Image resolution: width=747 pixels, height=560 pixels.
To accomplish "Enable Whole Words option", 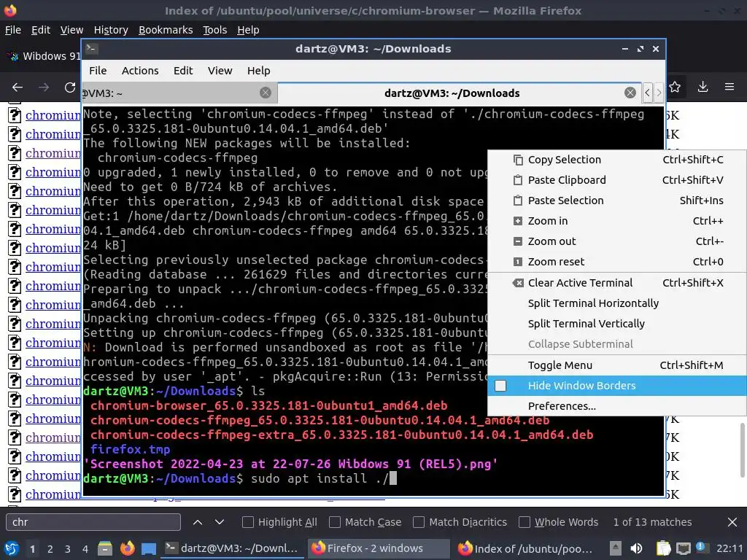I will [525, 522].
